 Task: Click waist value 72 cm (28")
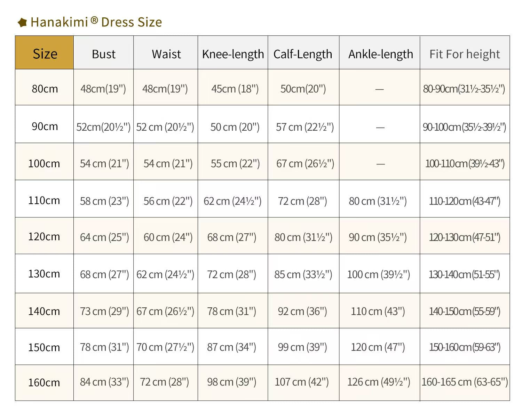(x=164, y=382)
